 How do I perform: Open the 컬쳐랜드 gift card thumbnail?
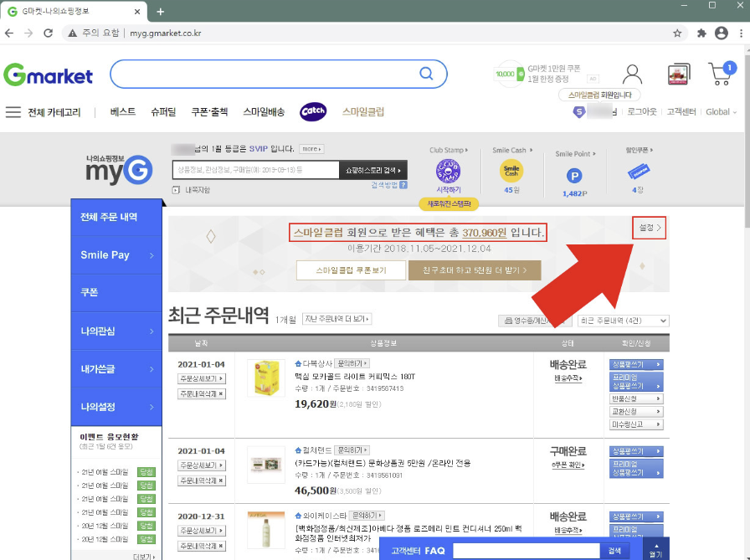tap(266, 465)
